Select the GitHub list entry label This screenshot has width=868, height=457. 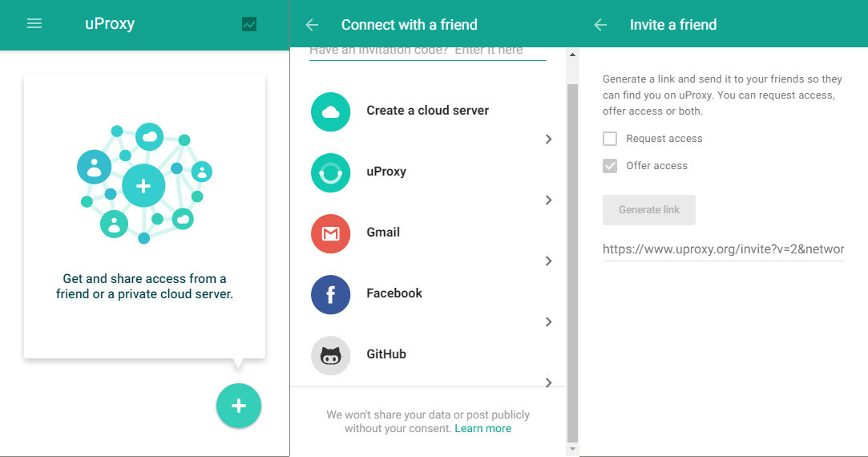point(386,354)
